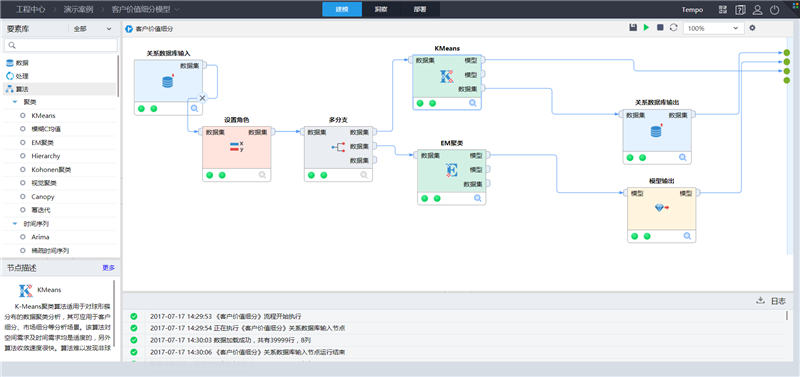Click the help question mark icon
The image size is (800, 377).
pyautogui.click(x=740, y=10)
